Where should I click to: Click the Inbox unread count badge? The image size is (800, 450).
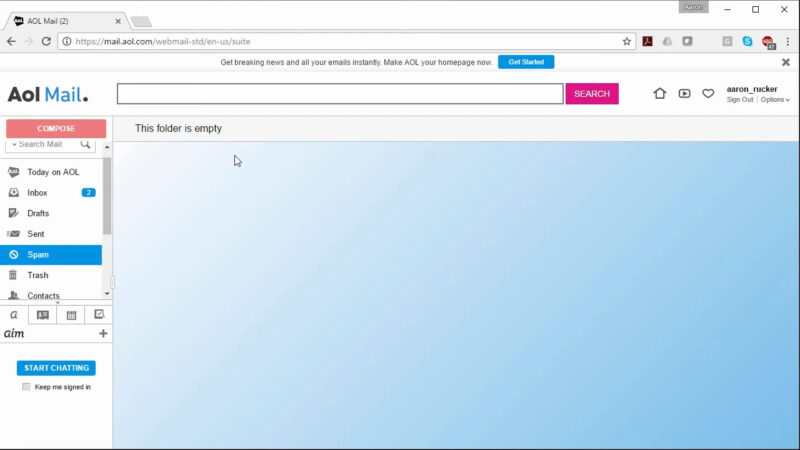coord(88,193)
